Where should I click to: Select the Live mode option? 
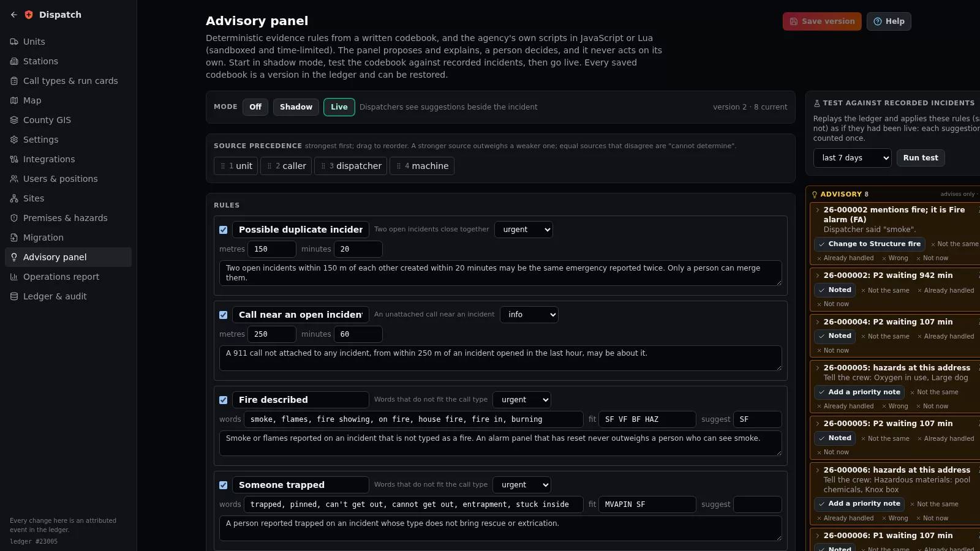(339, 107)
